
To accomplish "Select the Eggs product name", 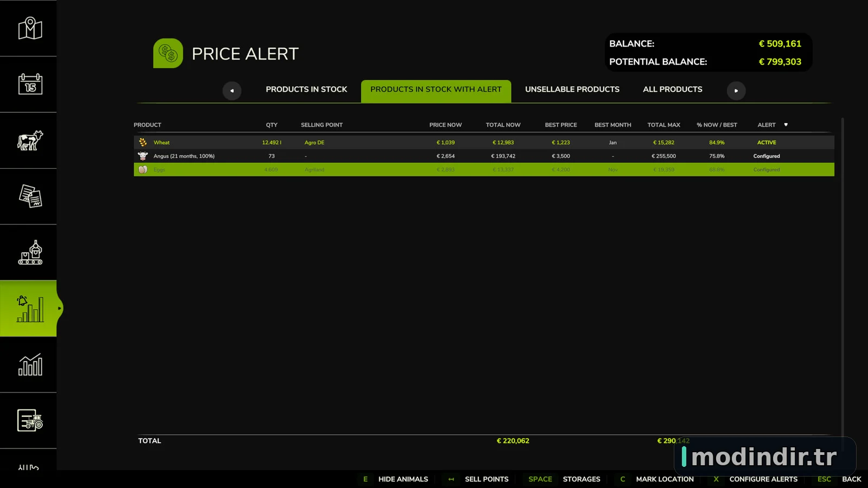I will click(x=159, y=170).
